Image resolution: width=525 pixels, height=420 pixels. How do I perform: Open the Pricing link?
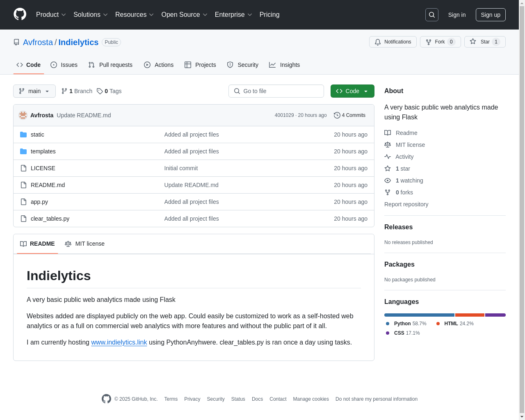click(x=269, y=15)
